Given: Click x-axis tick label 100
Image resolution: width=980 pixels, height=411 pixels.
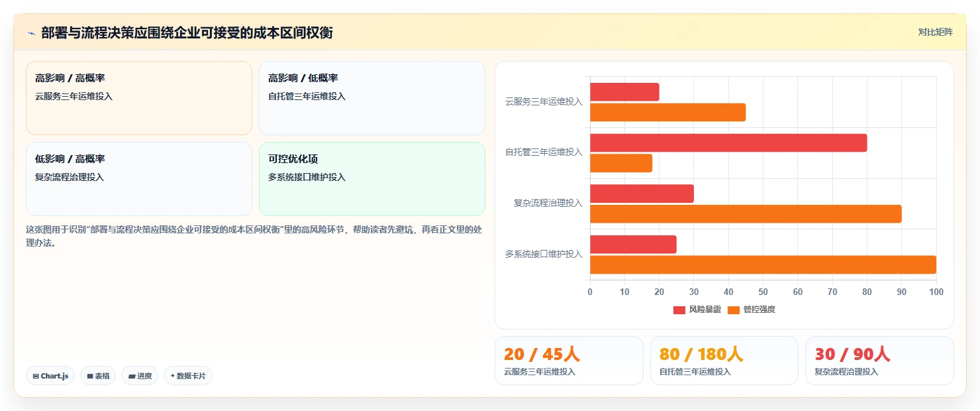Looking at the screenshot, I should coord(936,292).
